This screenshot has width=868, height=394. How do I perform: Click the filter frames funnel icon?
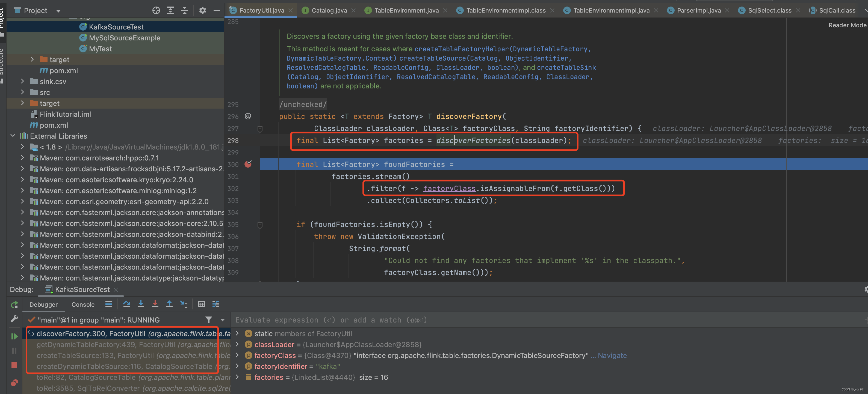(209, 320)
